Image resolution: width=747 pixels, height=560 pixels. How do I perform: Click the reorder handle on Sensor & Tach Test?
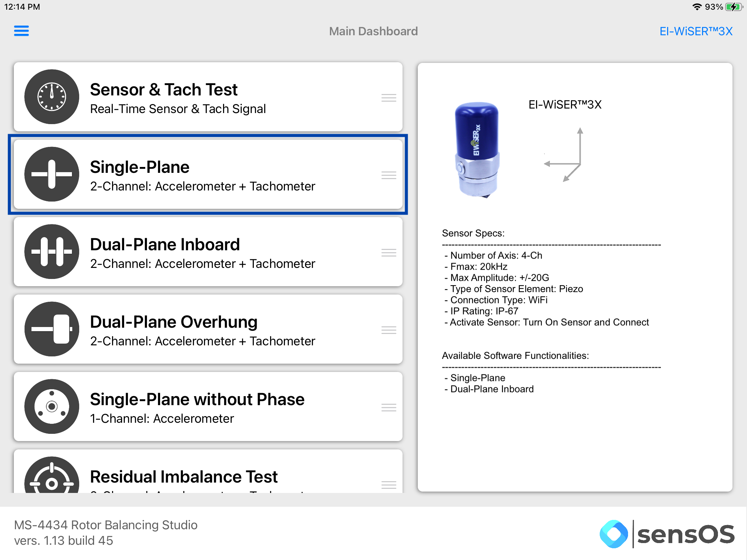click(389, 98)
